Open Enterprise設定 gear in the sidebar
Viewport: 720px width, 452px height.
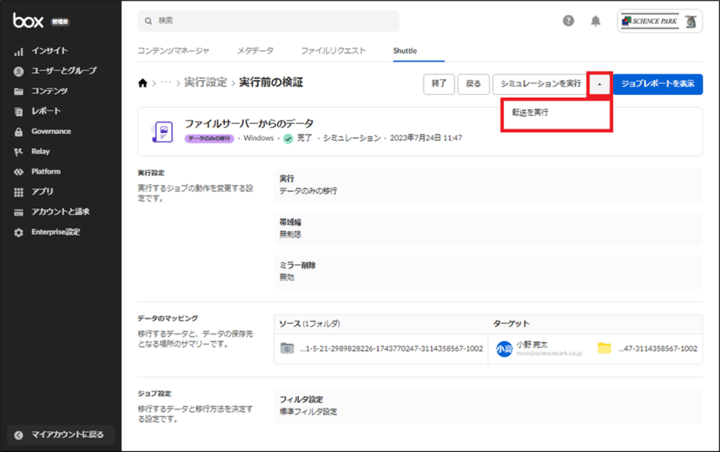[55, 232]
